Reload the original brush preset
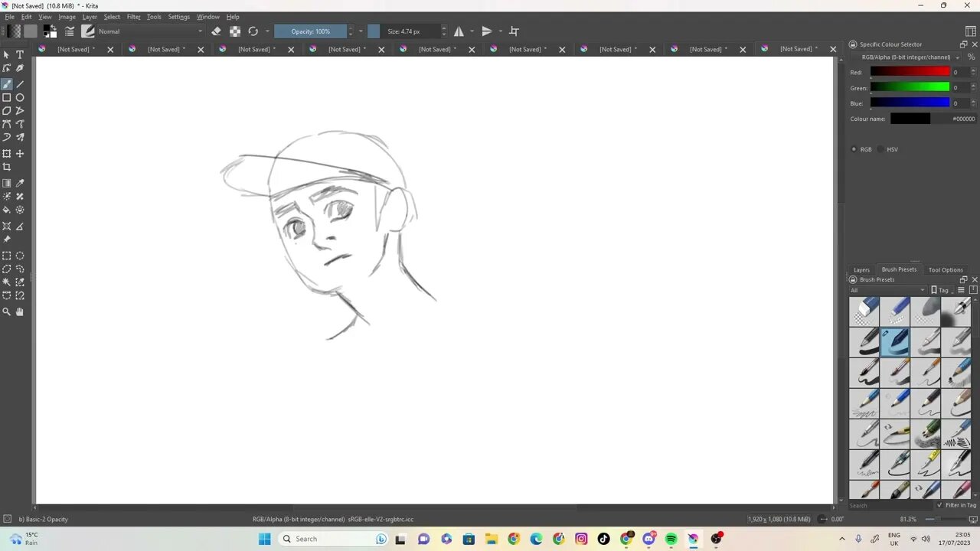Viewport: 980px width, 551px height. point(253,31)
